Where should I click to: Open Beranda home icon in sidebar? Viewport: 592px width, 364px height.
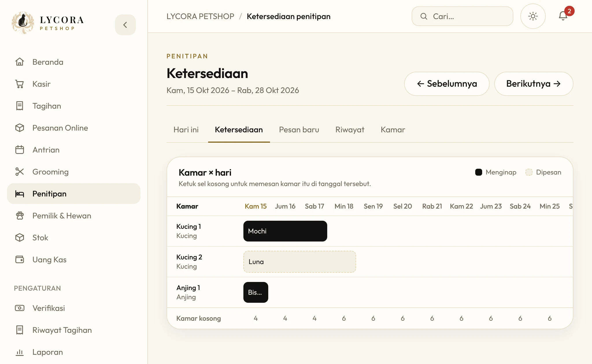click(20, 62)
